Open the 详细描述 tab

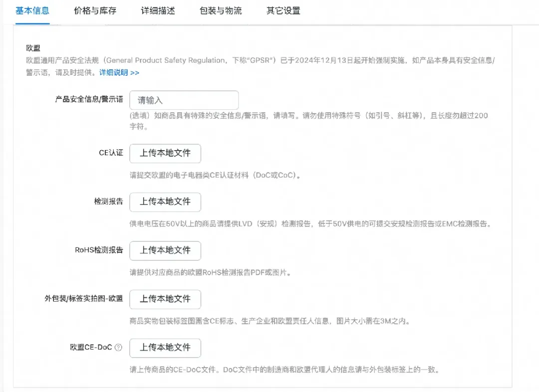click(x=158, y=10)
